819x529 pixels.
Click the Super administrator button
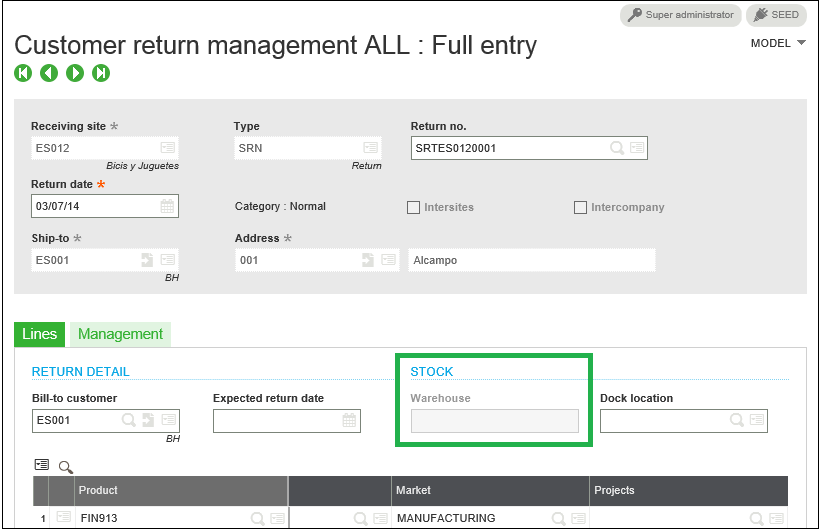click(x=681, y=15)
